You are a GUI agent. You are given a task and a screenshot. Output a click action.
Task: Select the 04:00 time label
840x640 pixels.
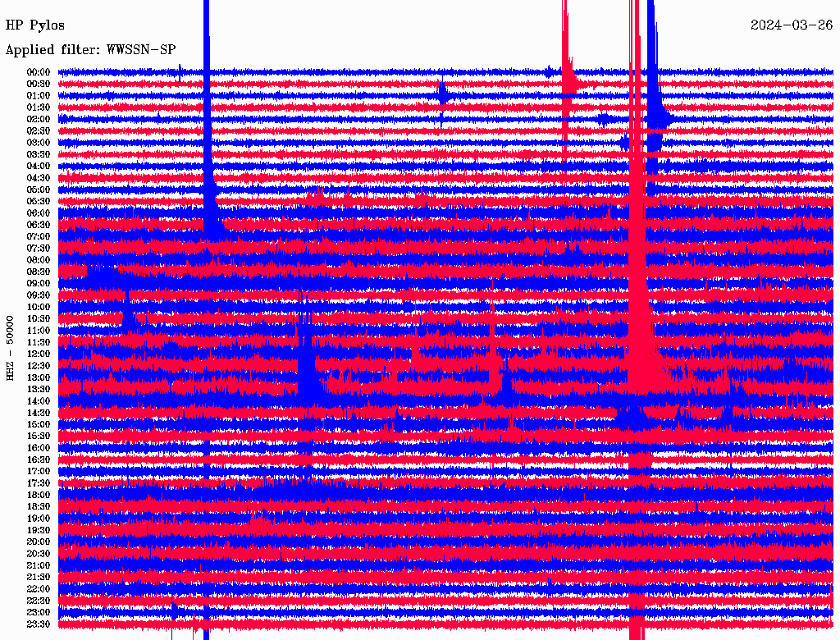[x=38, y=167]
